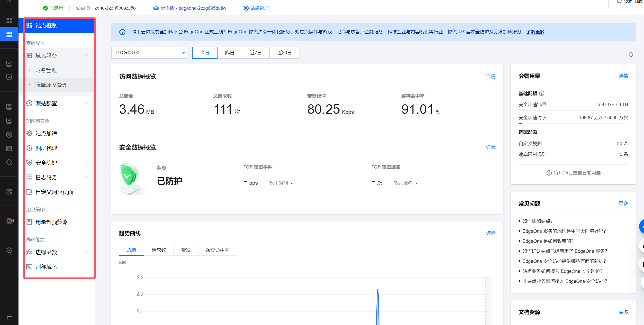The image size is (644, 325).
Task: Click the 站点管理 gear icon
Action: (x=246, y=8)
